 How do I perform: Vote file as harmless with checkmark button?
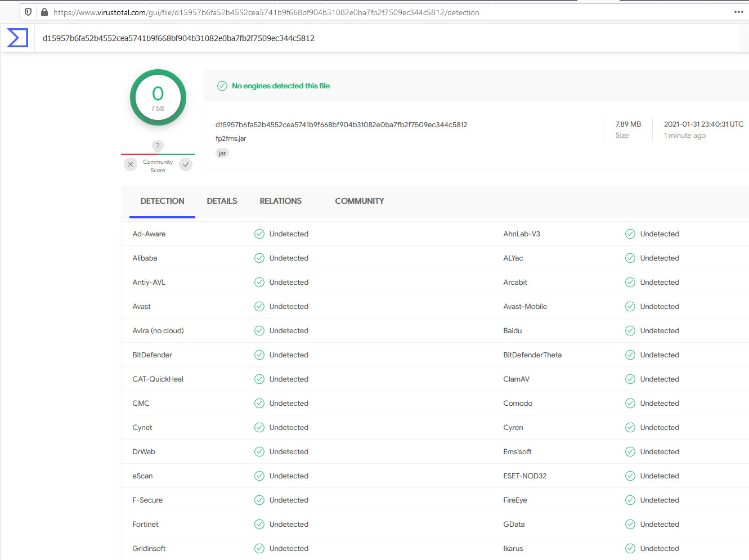pyautogui.click(x=186, y=164)
